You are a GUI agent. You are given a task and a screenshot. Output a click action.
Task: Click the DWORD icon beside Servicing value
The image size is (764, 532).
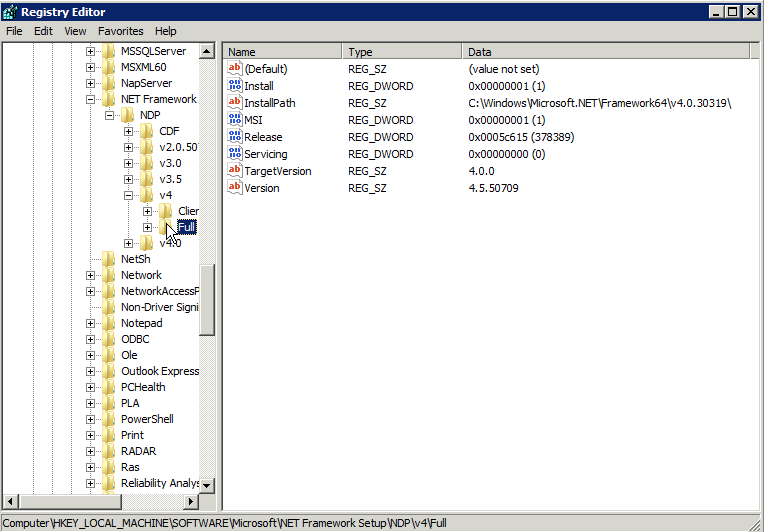(234, 154)
